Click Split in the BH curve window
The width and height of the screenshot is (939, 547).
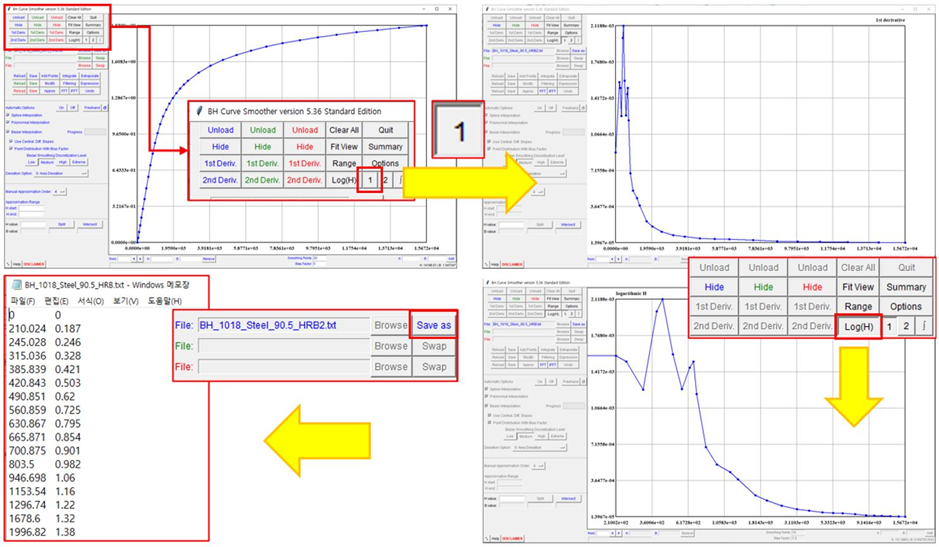coord(62,224)
